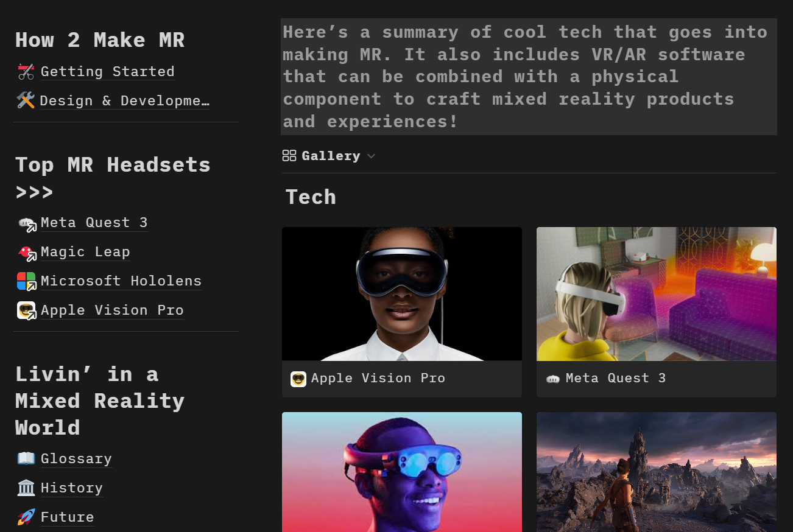Open the History page link
This screenshot has width=793, height=532.
pyautogui.click(x=72, y=488)
